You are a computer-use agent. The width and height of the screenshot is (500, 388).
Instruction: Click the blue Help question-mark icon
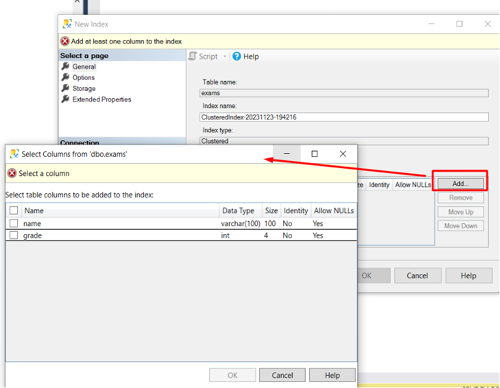click(236, 56)
